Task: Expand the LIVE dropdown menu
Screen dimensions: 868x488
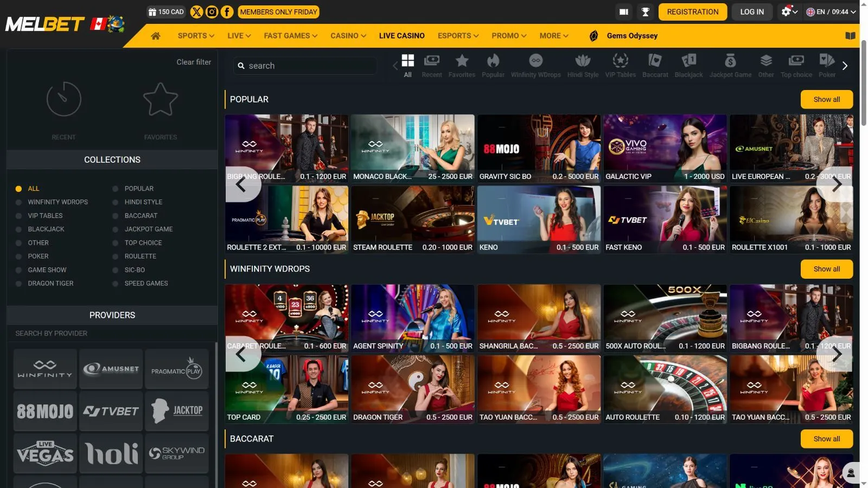Action: tap(239, 36)
